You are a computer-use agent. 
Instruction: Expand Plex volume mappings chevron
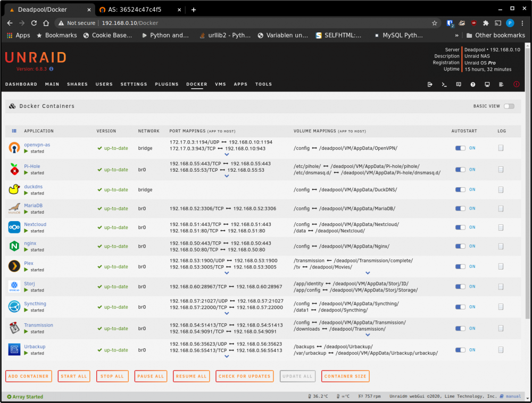click(368, 273)
